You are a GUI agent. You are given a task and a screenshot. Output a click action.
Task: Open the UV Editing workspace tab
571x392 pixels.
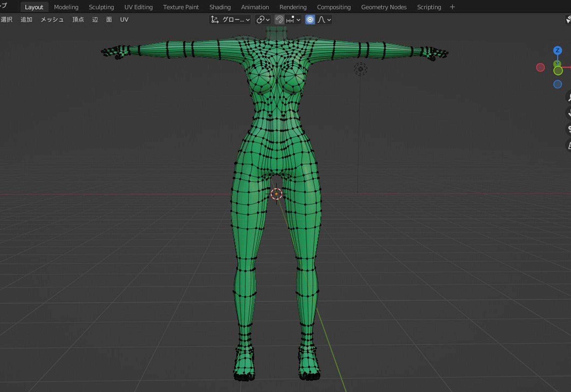[x=138, y=7]
